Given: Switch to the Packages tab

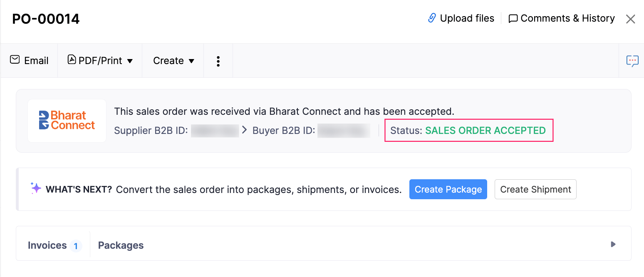Looking at the screenshot, I should (121, 245).
